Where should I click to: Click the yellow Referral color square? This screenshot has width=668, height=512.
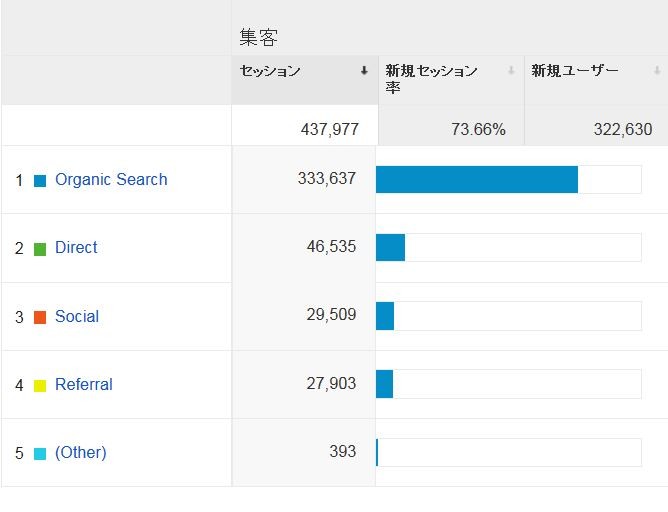tap(40, 386)
